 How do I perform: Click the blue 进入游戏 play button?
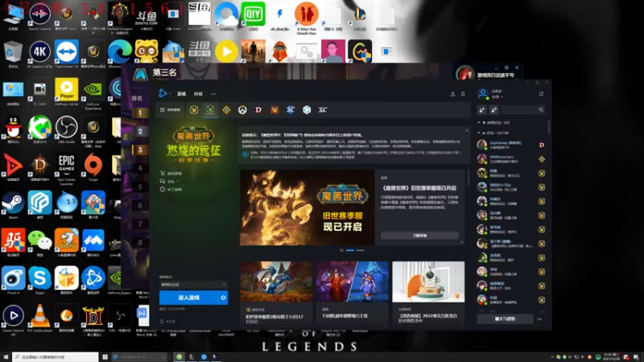pos(189,298)
